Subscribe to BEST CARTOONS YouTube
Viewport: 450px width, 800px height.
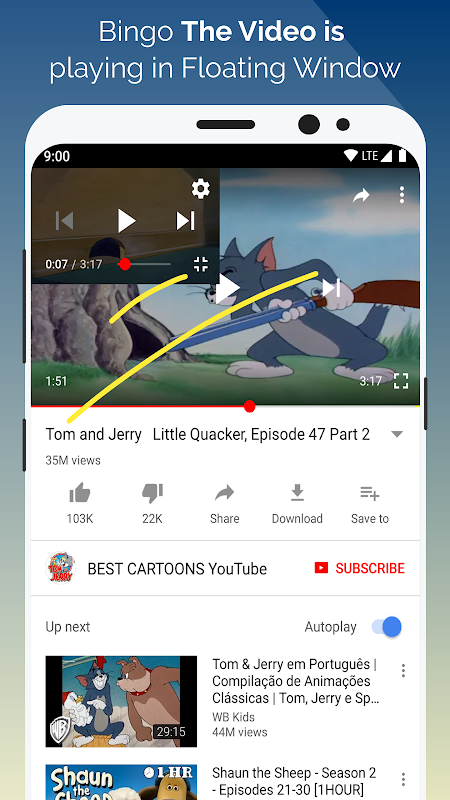[x=360, y=568]
